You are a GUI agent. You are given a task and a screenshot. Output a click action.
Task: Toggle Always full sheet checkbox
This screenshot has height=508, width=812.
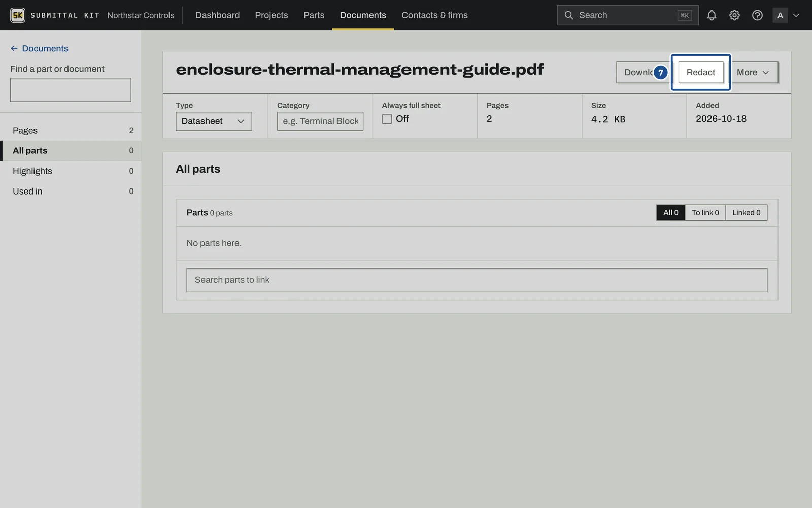[x=387, y=119]
